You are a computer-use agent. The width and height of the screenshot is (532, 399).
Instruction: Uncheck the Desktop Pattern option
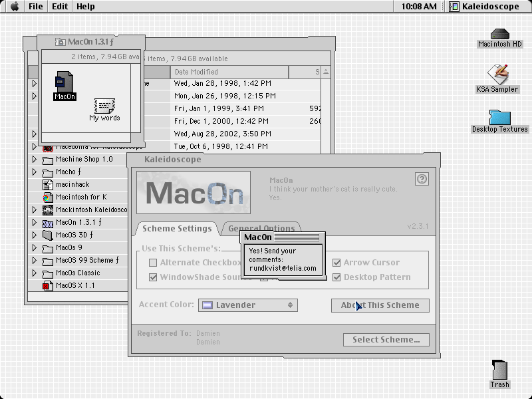click(x=336, y=277)
